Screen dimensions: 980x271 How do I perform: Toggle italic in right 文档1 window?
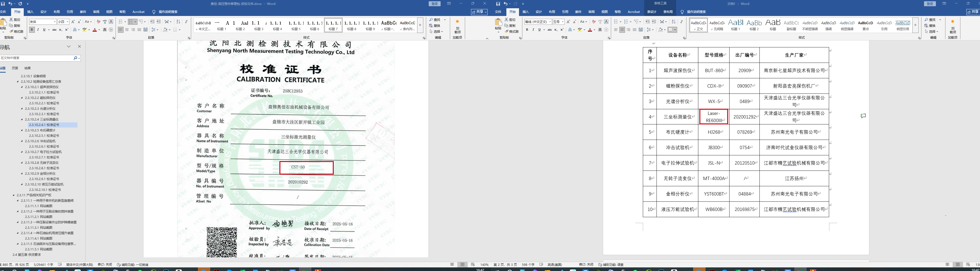(533, 30)
